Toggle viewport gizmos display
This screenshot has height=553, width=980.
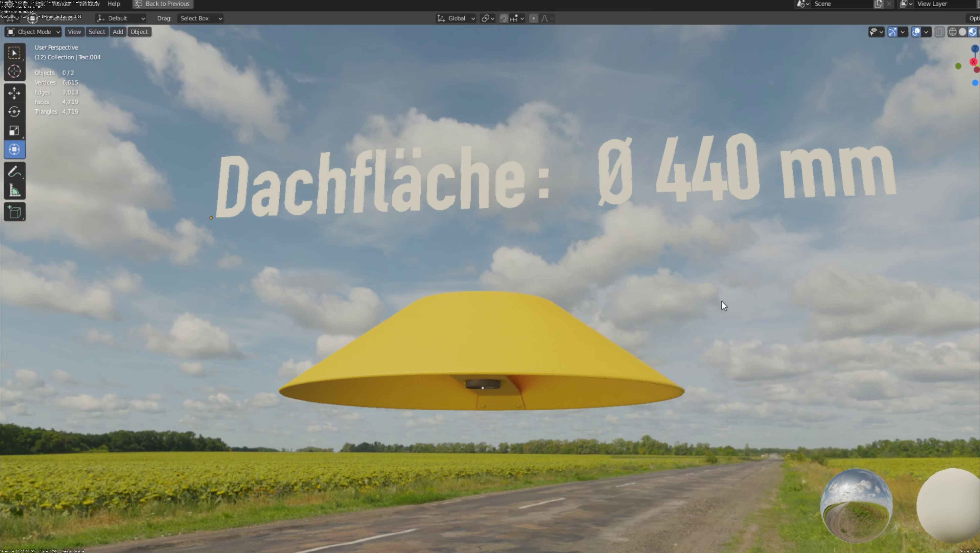[x=892, y=32]
